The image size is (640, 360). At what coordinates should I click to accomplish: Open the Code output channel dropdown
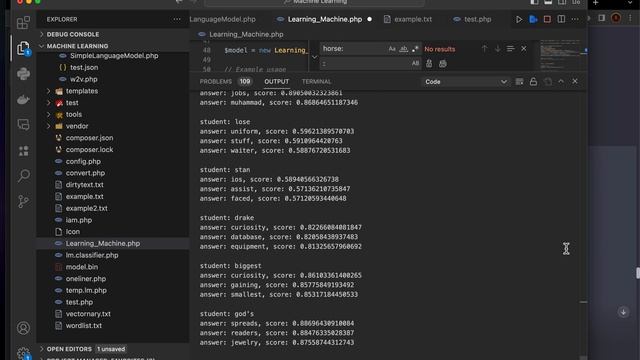[465, 82]
